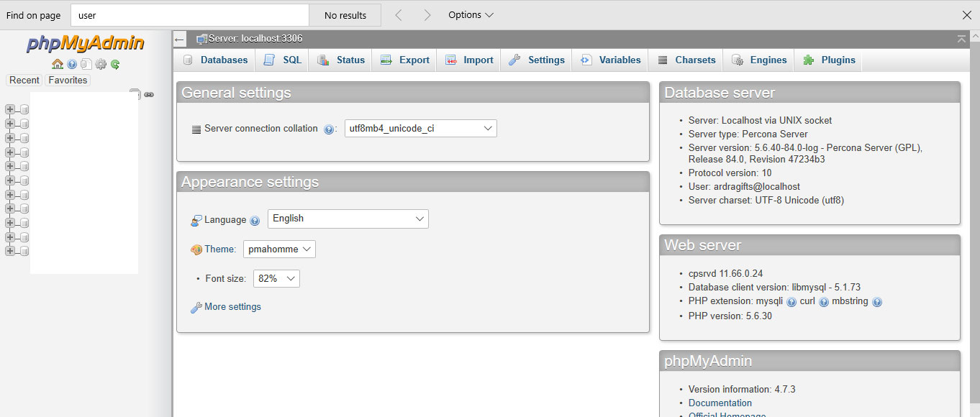Click the collapse arrow at the right end of the server bar
Viewport: 980px width, 417px height.
point(962,38)
